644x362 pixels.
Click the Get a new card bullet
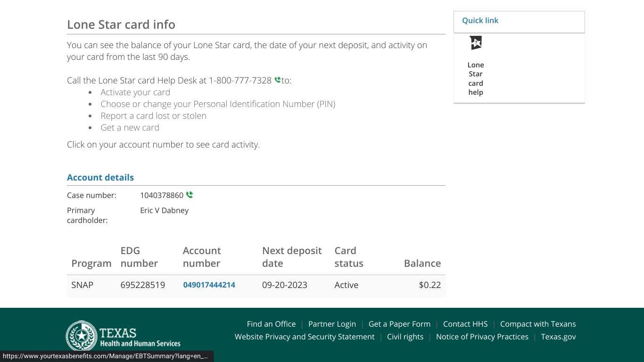[130, 128]
